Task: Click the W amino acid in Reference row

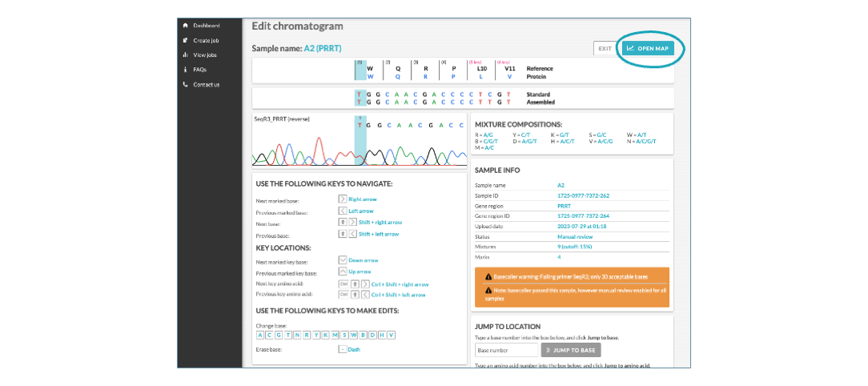Action: click(x=370, y=69)
